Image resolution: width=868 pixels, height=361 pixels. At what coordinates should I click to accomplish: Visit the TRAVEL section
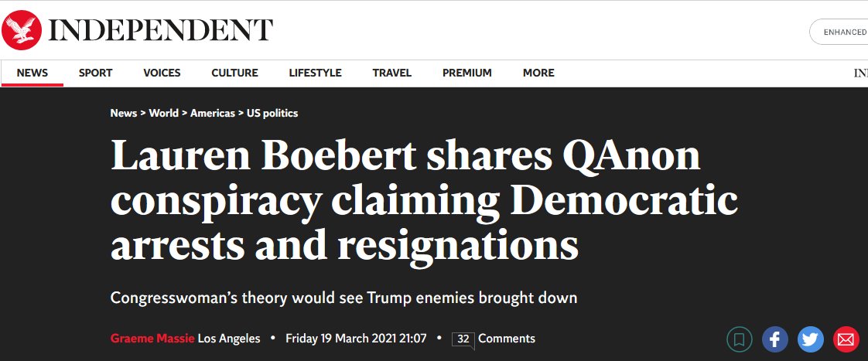(x=392, y=73)
